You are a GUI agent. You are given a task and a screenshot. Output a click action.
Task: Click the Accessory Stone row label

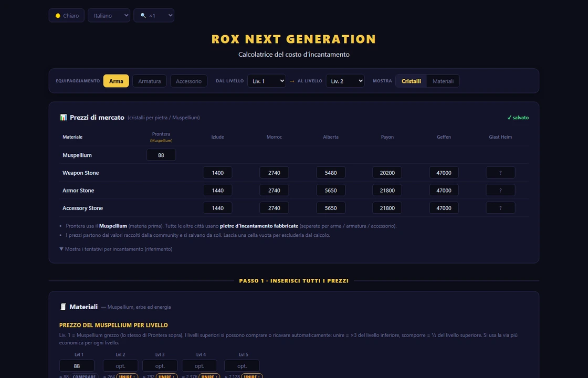tap(82, 208)
